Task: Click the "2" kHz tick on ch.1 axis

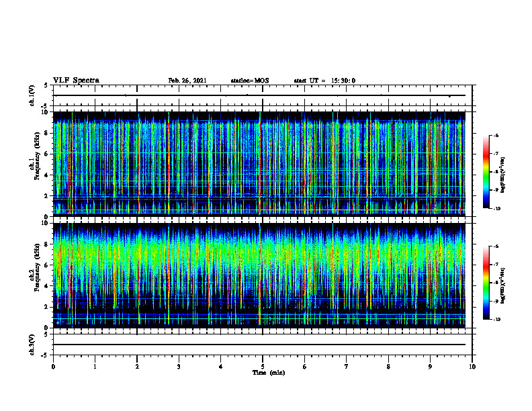Action: tap(46, 196)
